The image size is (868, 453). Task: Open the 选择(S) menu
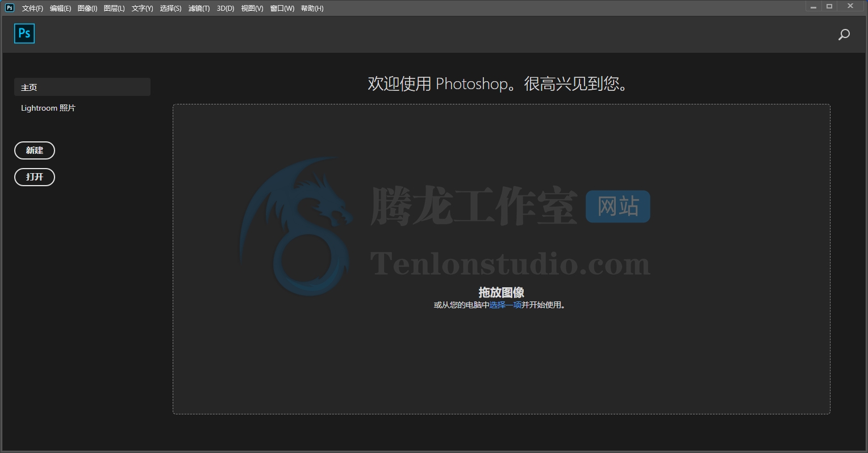click(170, 9)
